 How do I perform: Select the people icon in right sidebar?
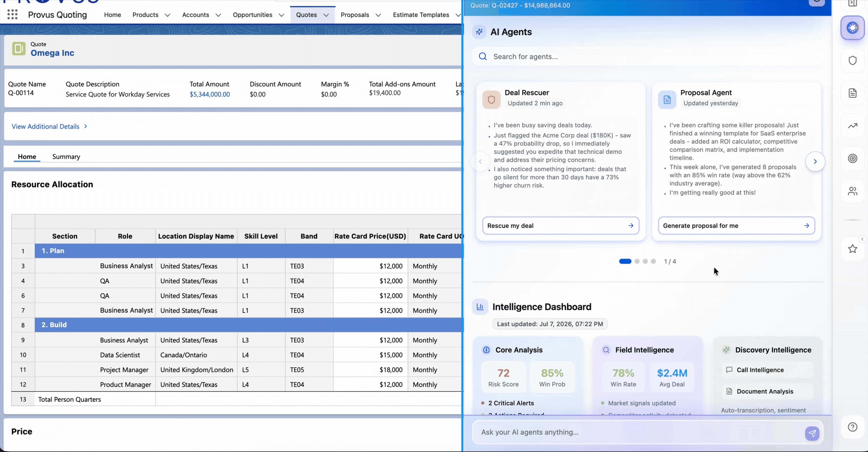pyautogui.click(x=852, y=191)
